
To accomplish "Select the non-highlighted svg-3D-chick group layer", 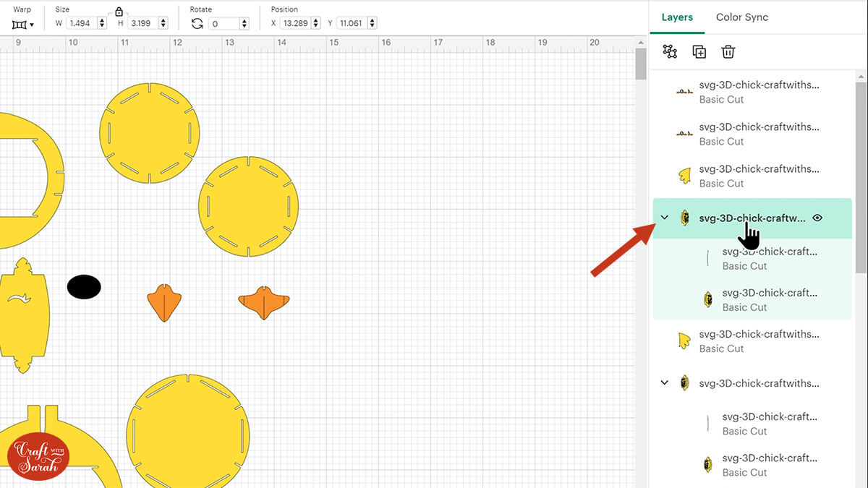I will click(752, 383).
